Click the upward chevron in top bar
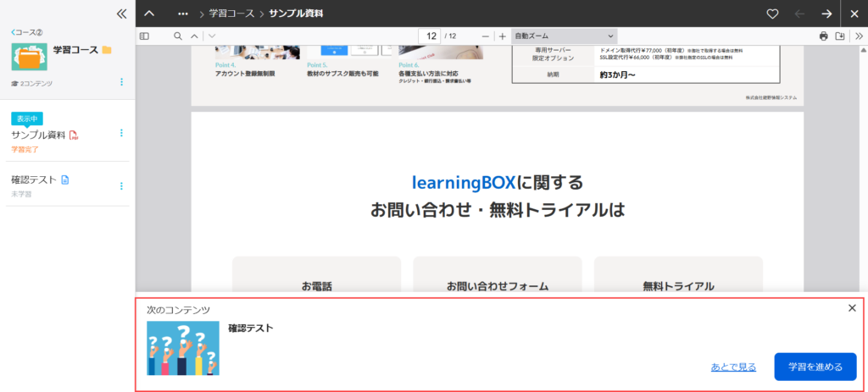Screen dimensions: 868x392 point(149,14)
